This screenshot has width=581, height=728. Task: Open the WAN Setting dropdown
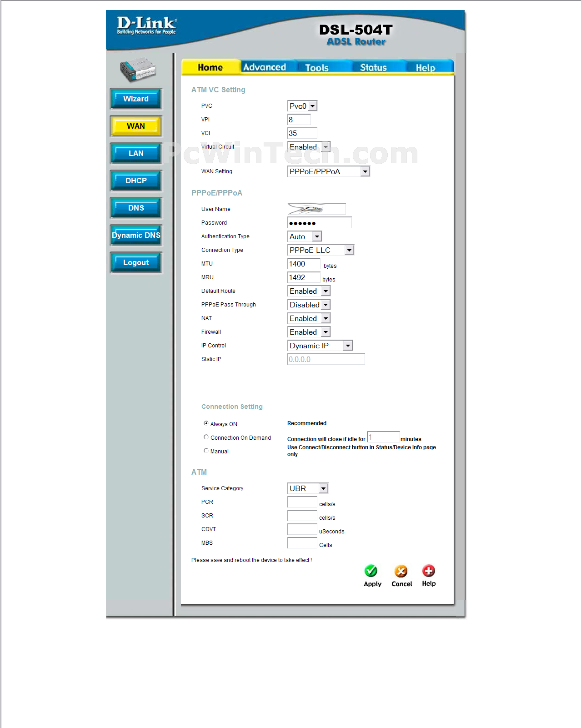329,171
